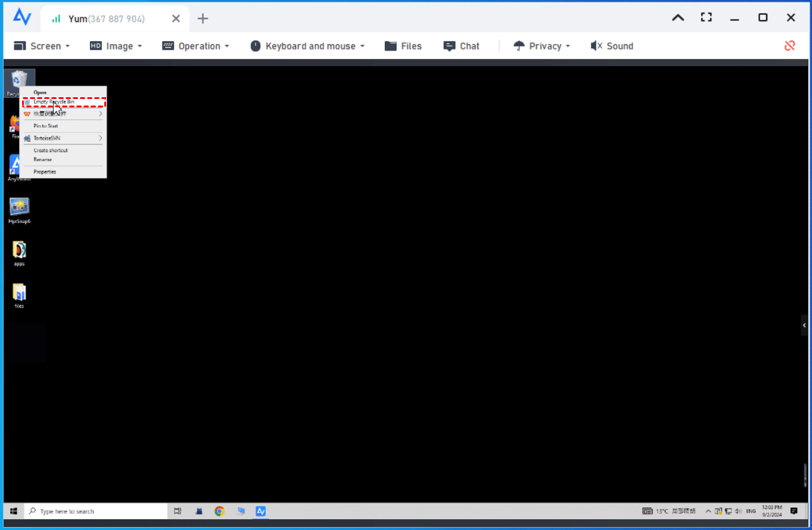
Task: Toggle the remote Sound mute button
Action: coord(612,46)
